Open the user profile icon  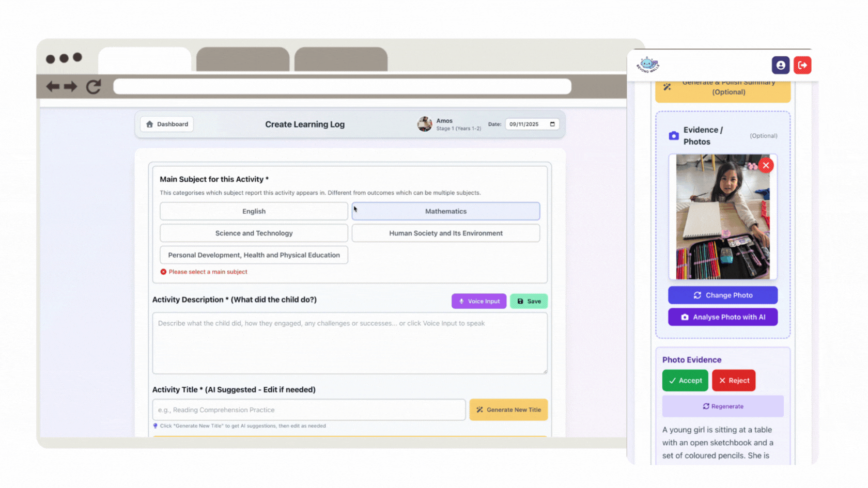[x=780, y=65]
